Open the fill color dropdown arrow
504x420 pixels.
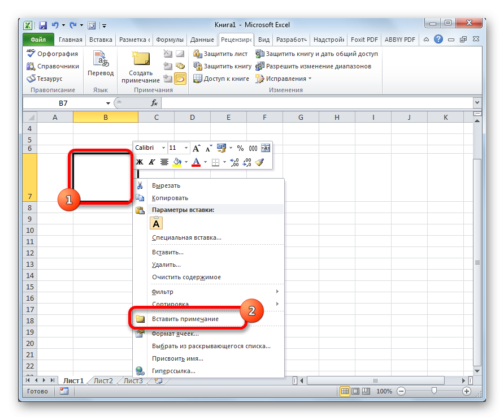pyautogui.click(x=186, y=162)
